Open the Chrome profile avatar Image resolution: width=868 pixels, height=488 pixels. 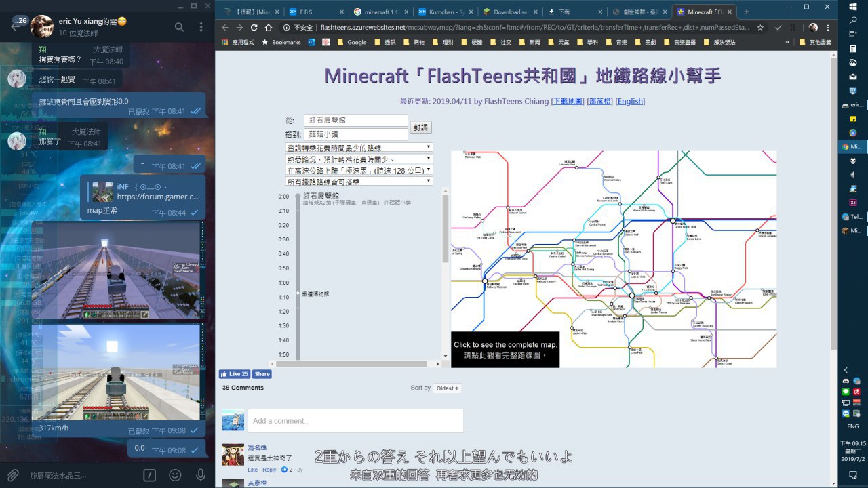pyautogui.click(x=813, y=28)
